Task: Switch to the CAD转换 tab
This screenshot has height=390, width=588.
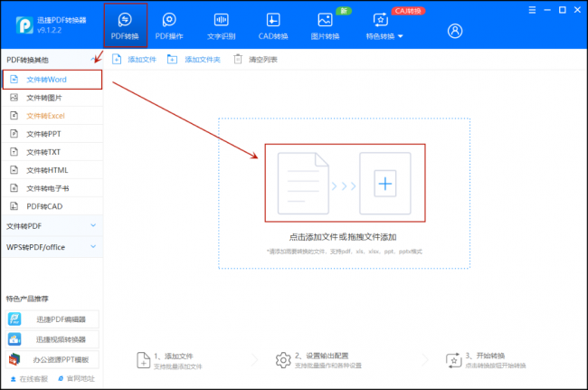Action: coord(273,25)
